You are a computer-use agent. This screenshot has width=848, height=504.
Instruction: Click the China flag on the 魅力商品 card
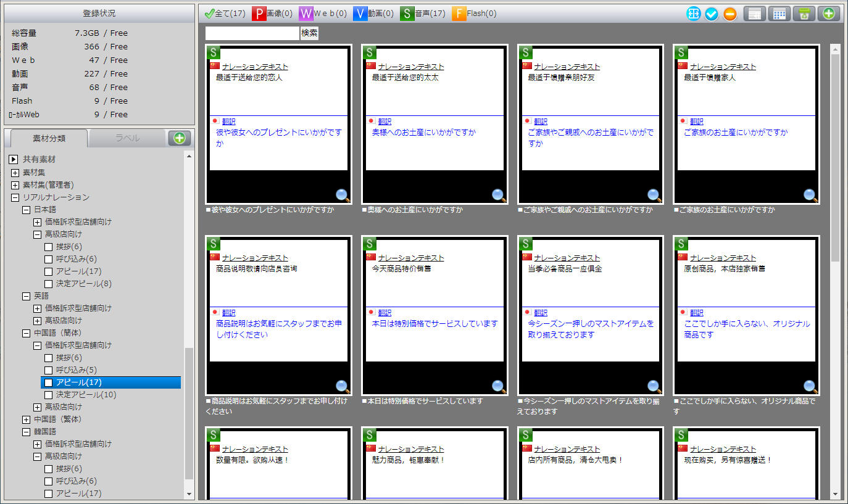pyautogui.click(x=371, y=448)
